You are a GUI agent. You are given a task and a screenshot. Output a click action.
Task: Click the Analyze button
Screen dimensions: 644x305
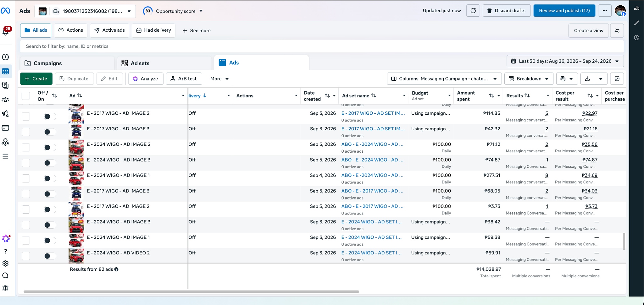click(x=146, y=79)
